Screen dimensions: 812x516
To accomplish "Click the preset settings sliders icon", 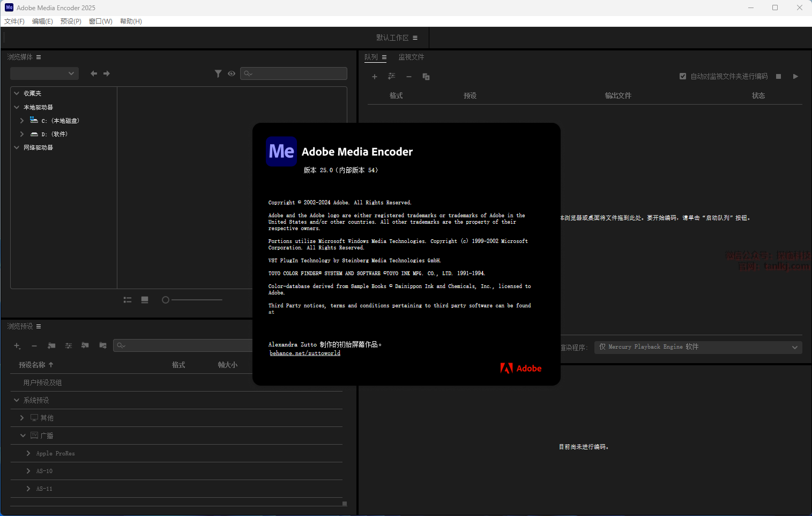I will pyautogui.click(x=69, y=346).
